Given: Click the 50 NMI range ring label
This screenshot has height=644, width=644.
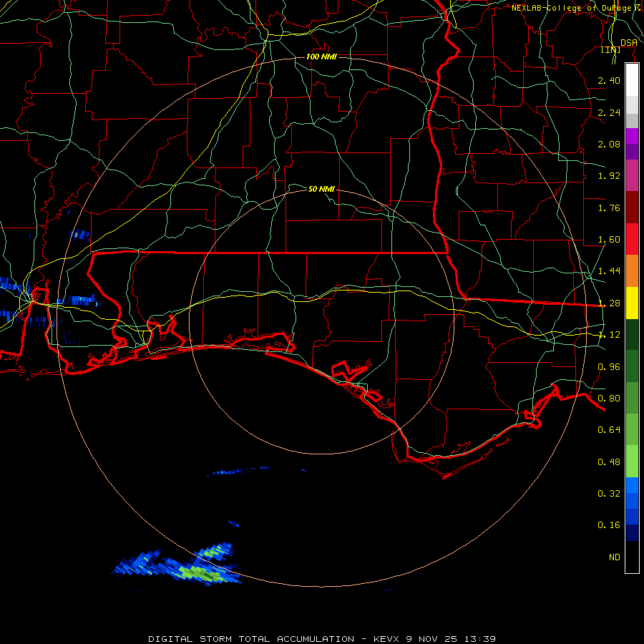Looking at the screenshot, I should click(x=321, y=189).
